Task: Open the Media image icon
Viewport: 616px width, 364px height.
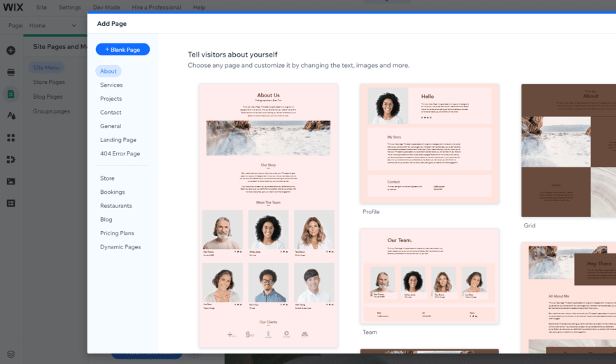Action: pos(11,181)
